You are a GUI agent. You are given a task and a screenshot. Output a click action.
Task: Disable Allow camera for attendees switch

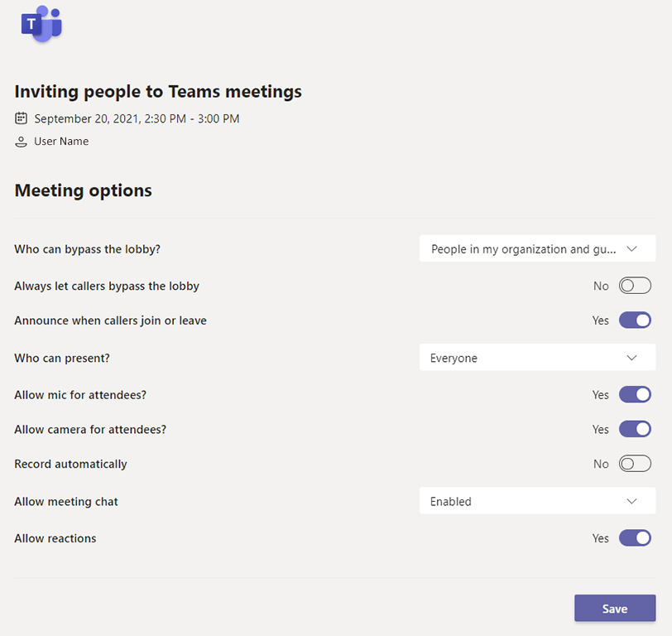pyautogui.click(x=635, y=430)
